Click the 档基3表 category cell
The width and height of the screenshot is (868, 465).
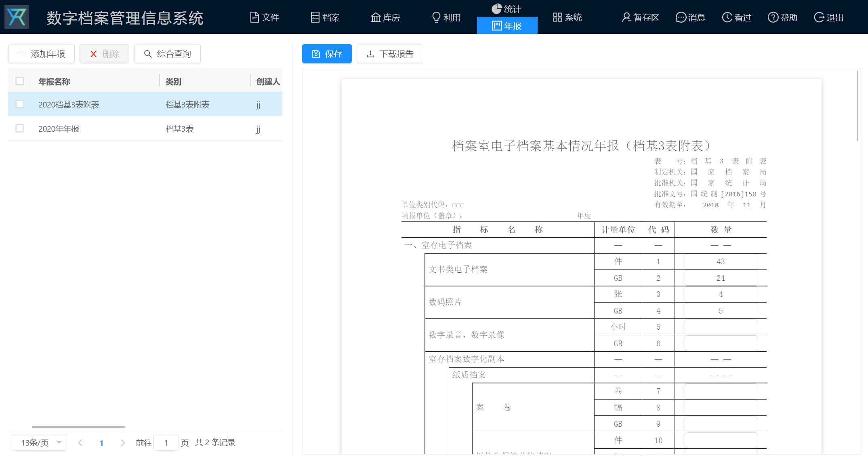tap(179, 129)
